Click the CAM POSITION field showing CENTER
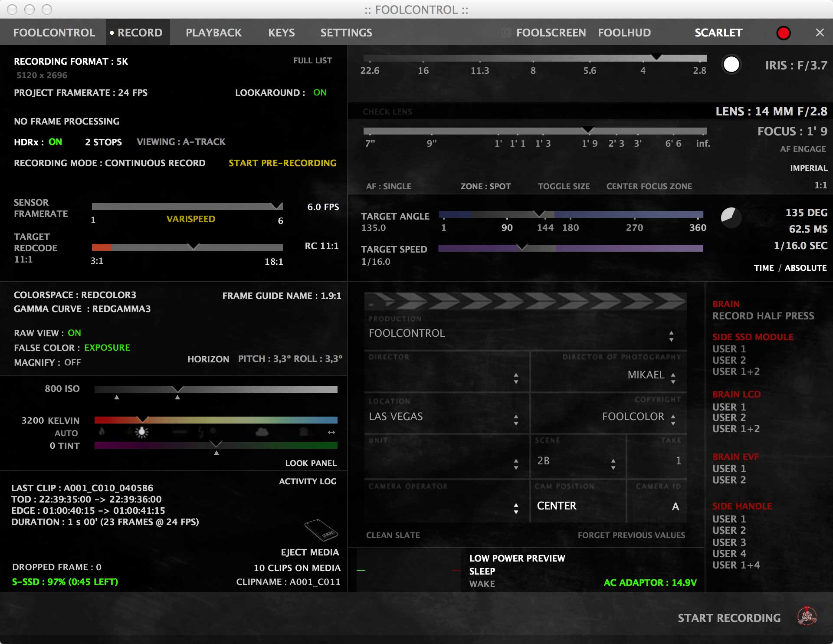833x644 pixels. [578, 501]
